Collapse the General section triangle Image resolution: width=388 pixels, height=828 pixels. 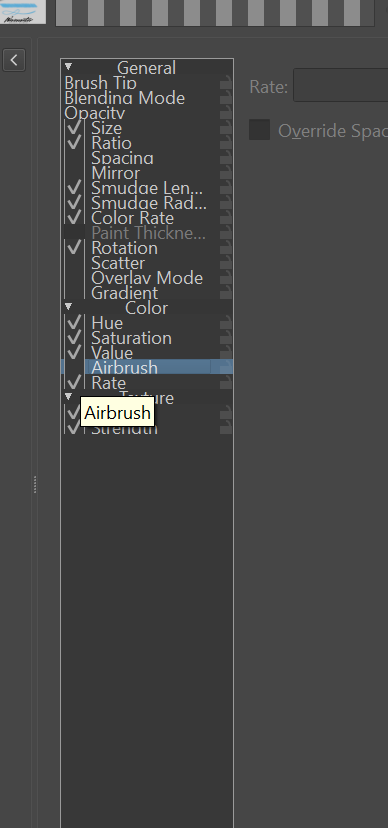(68, 67)
